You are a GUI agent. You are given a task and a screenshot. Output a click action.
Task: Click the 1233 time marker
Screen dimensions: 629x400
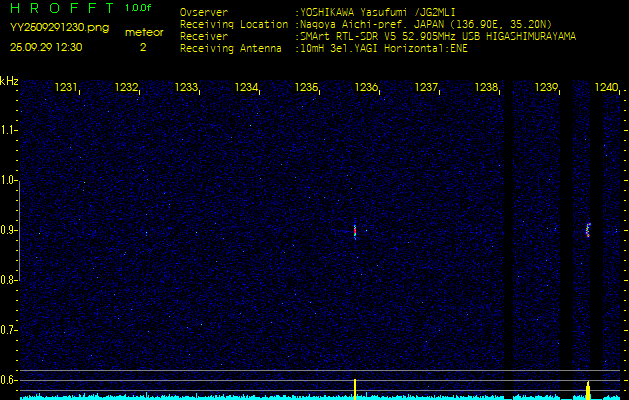click(186, 88)
